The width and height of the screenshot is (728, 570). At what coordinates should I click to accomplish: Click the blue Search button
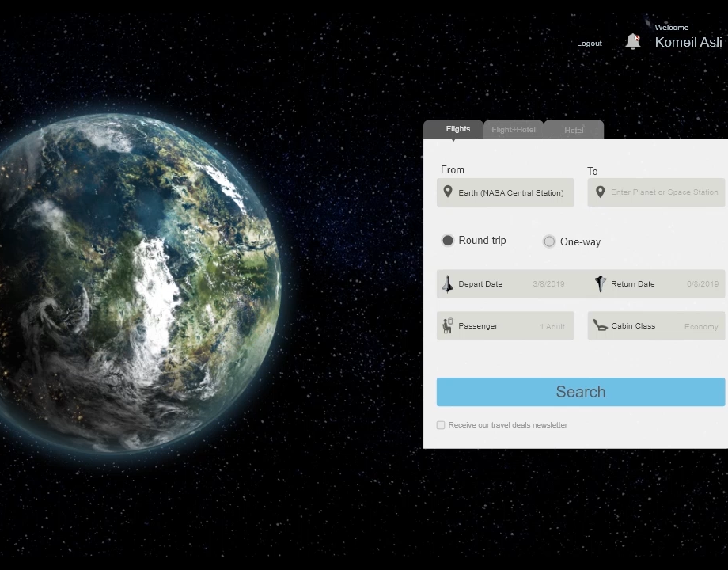[x=581, y=392]
